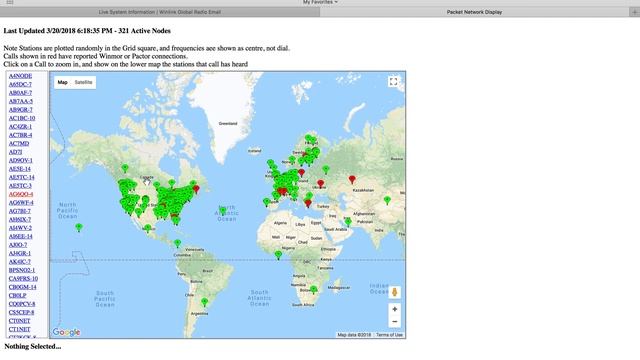Click the green marker in the North Pacific Ocean
Image resolution: width=640 pixels, height=360 pixels.
[79, 227]
